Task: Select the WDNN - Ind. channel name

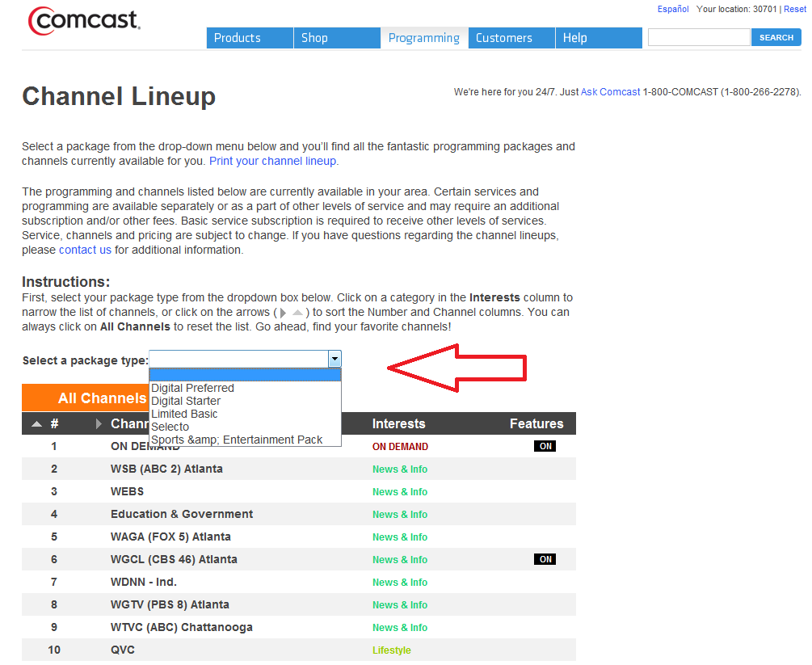Action: point(144,582)
